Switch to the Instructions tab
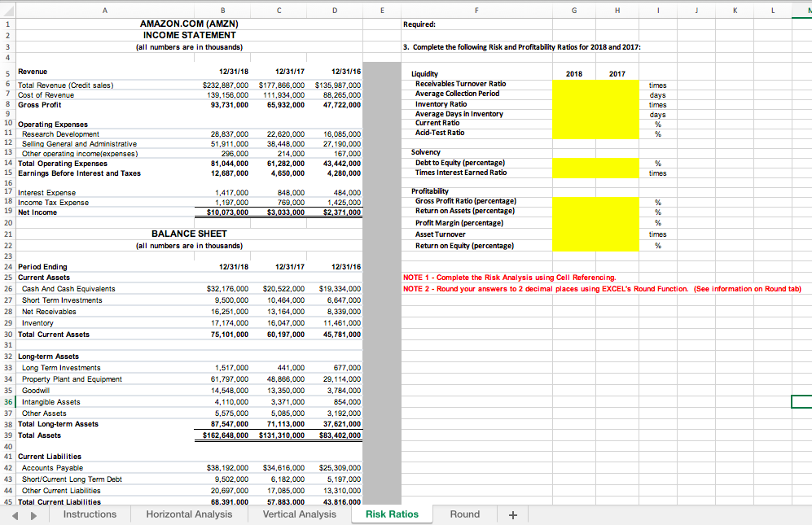Image resolution: width=812 pixels, height=525 pixels. 90,514
